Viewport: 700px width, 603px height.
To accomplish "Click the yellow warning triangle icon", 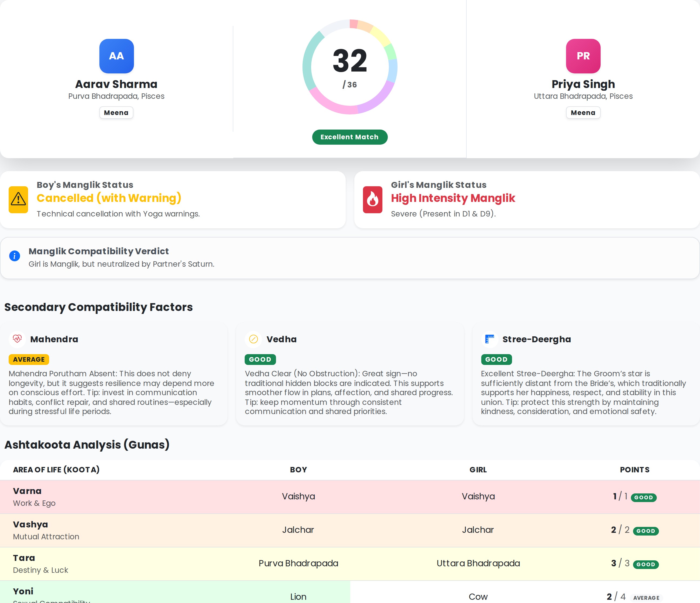I will (18, 199).
